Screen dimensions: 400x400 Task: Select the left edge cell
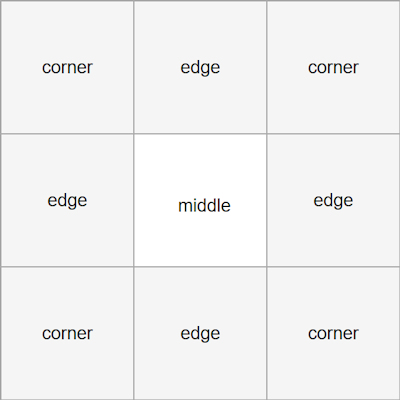[67, 200]
